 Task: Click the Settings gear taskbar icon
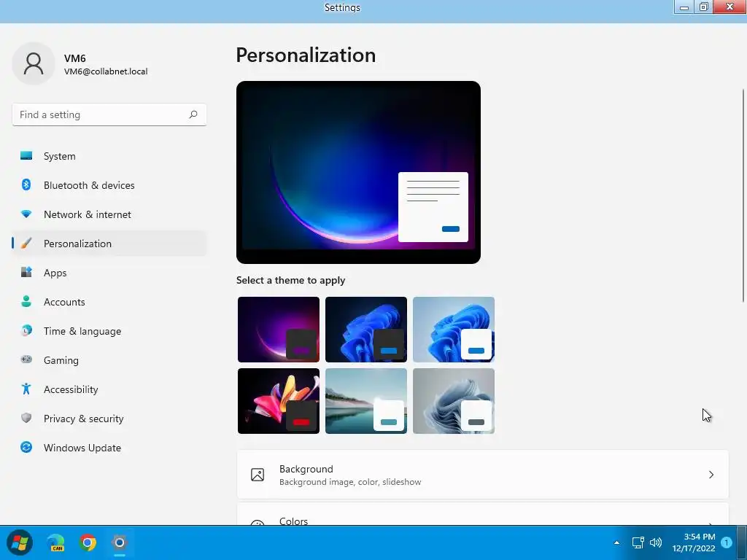click(119, 542)
